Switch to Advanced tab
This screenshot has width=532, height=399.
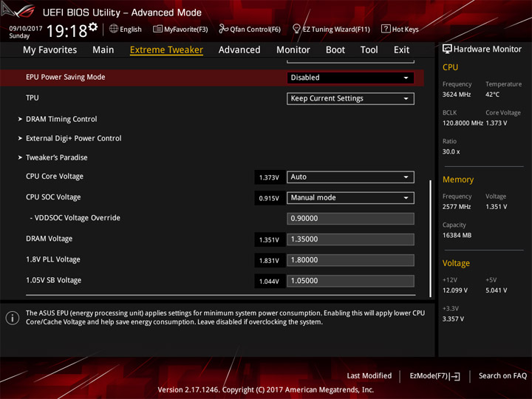click(239, 50)
